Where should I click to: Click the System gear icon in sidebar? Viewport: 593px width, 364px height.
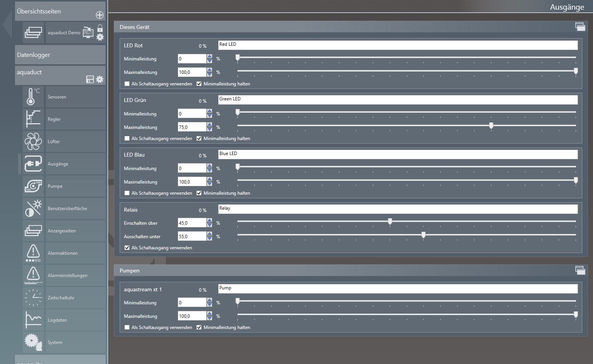coord(33,342)
